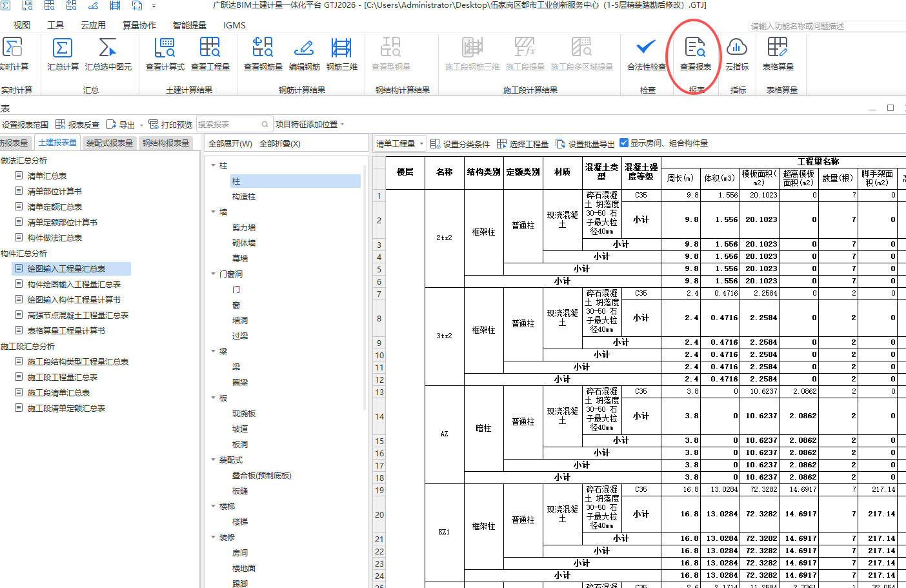Open 查看计算式 tool
Screen dimensions: 906x588
tap(165, 54)
